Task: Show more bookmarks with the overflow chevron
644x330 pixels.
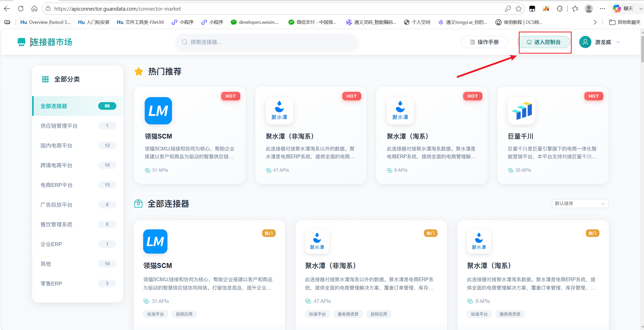Action: [x=595, y=22]
